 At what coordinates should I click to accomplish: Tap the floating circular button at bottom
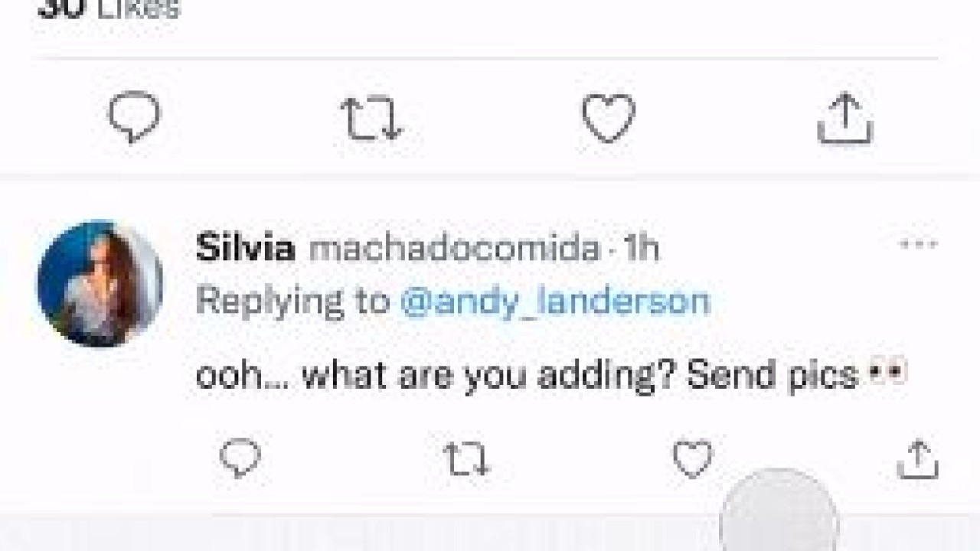pyautogui.click(x=779, y=513)
